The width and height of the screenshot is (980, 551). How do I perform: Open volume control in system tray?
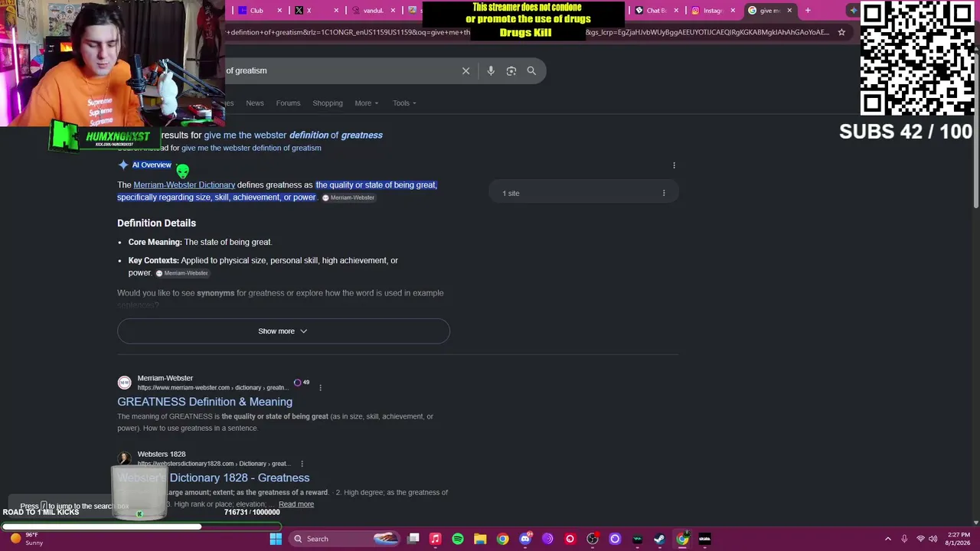tap(933, 539)
